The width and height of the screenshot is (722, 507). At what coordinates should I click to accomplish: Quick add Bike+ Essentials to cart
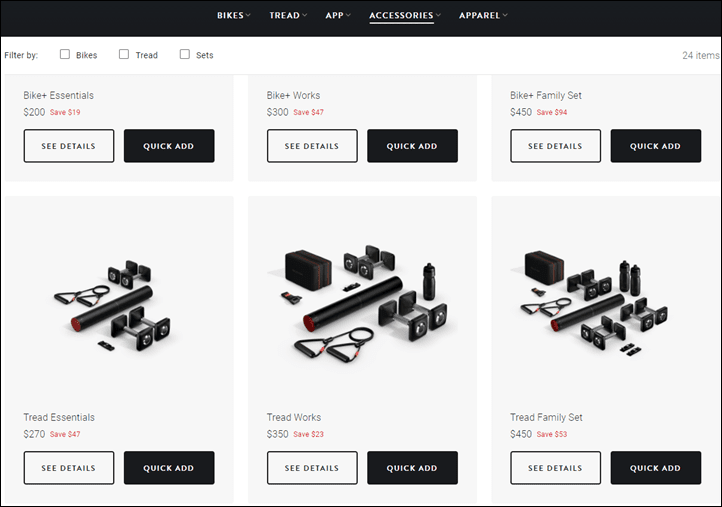click(169, 146)
